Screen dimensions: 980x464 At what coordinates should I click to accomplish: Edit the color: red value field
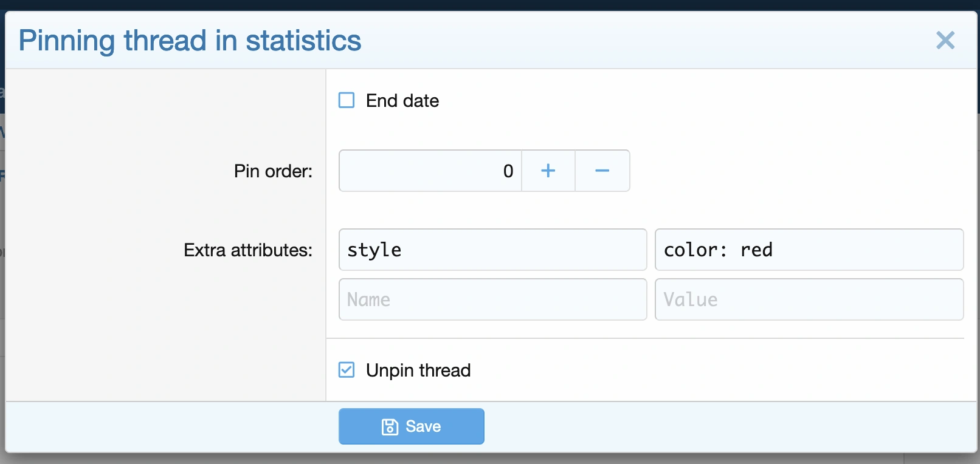[x=809, y=250]
